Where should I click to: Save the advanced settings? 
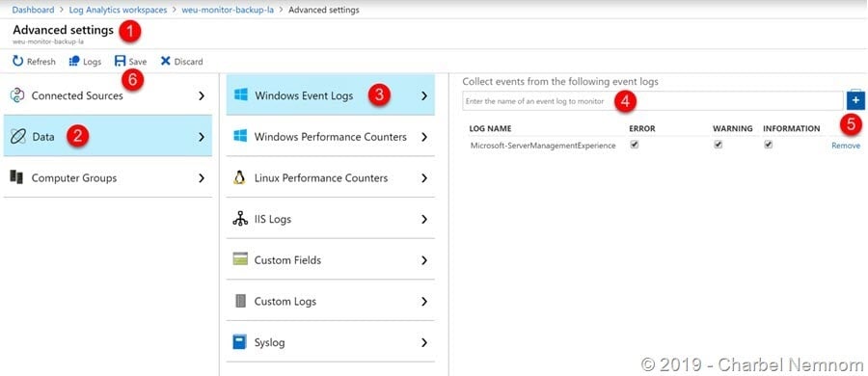coord(130,62)
